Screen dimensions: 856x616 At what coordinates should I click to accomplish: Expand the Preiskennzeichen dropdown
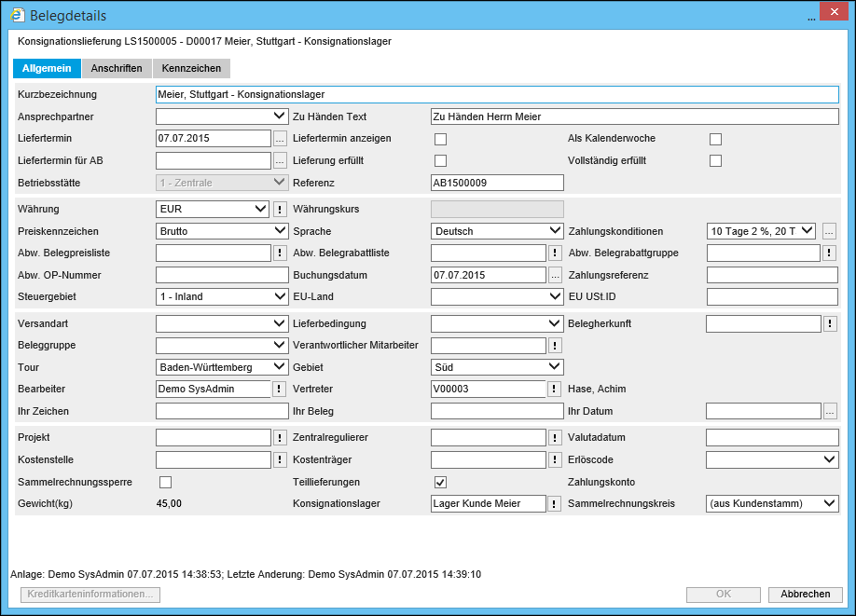coord(222,231)
